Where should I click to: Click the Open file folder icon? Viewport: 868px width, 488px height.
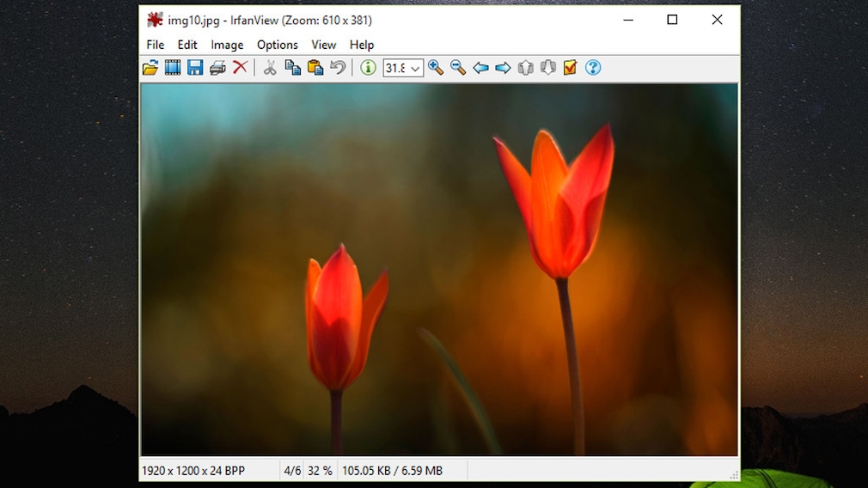point(150,68)
